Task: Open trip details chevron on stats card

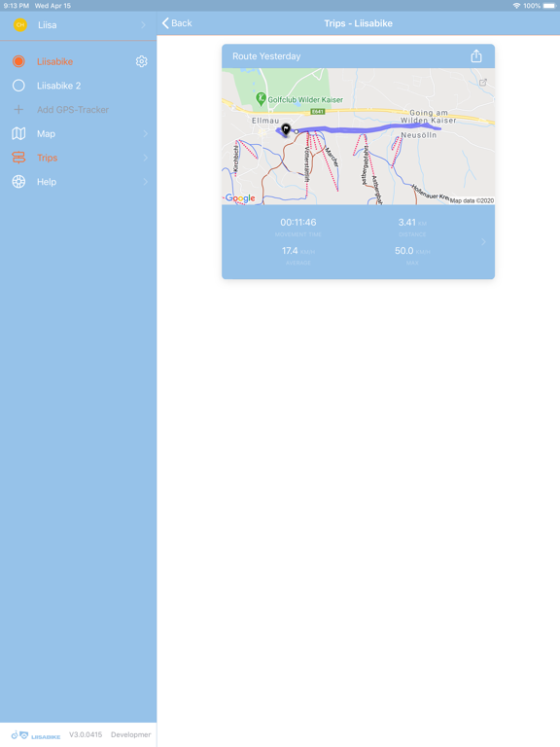Action: [483, 242]
